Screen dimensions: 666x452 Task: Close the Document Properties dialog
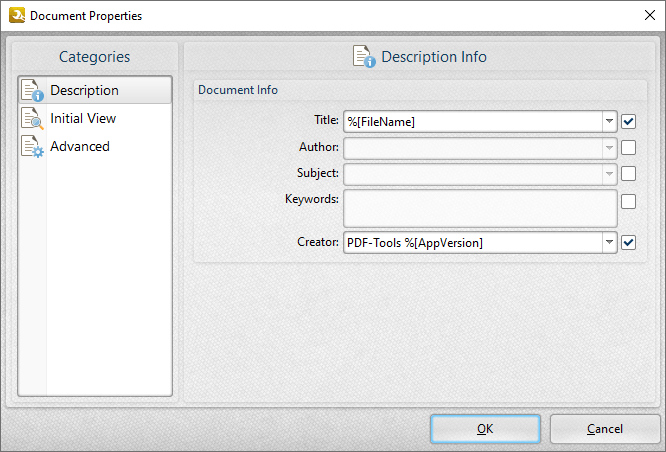pos(649,15)
